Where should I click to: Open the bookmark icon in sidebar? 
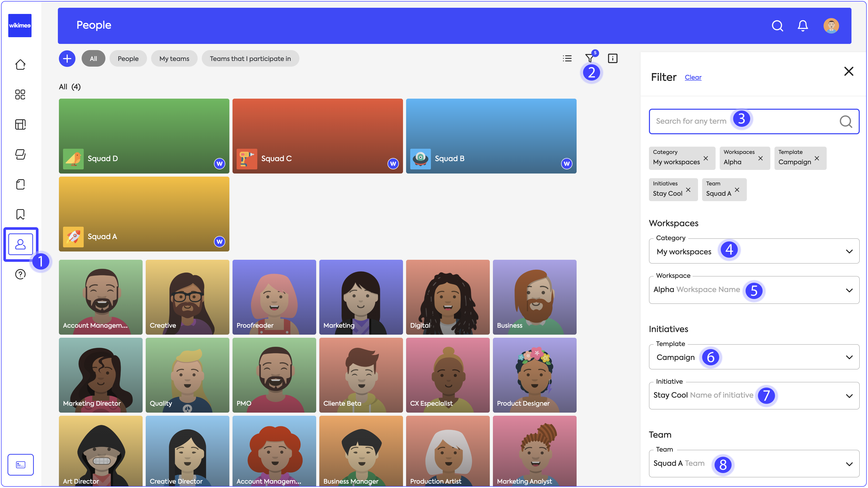coord(20,214)
